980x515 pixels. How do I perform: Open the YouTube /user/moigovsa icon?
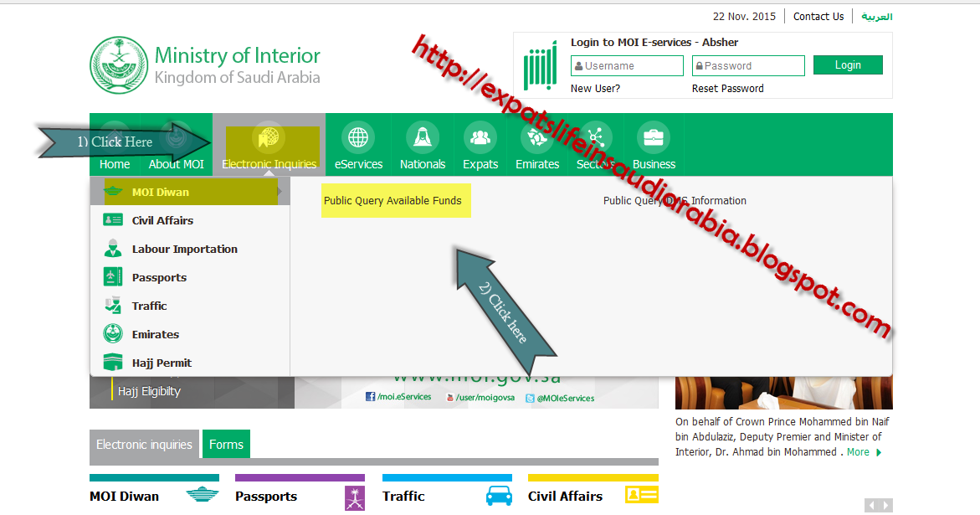click(449, 398)
